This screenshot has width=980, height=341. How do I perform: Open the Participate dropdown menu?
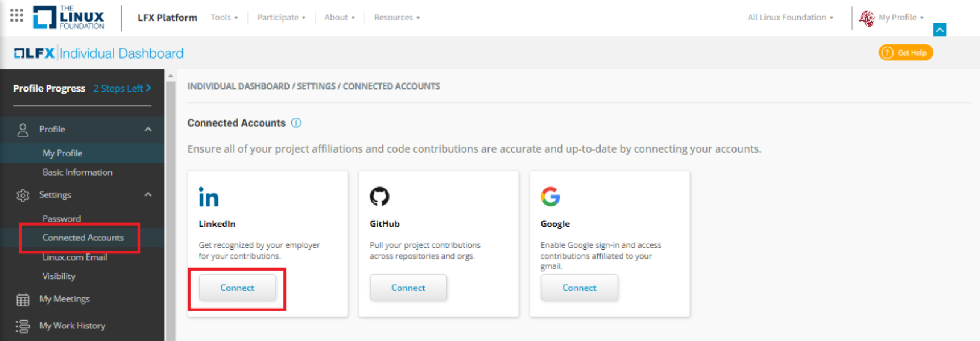(281, 18)
